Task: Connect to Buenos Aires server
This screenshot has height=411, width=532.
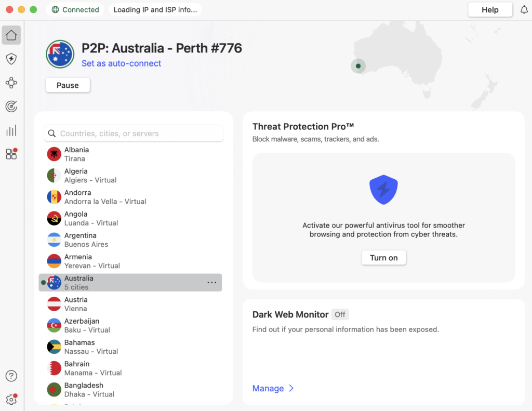Action: pyautogui.click(x=130, y=240)
